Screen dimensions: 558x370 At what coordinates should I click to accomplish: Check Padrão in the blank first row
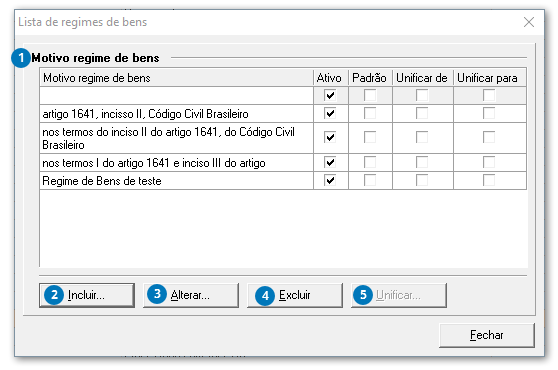point(370,95)
